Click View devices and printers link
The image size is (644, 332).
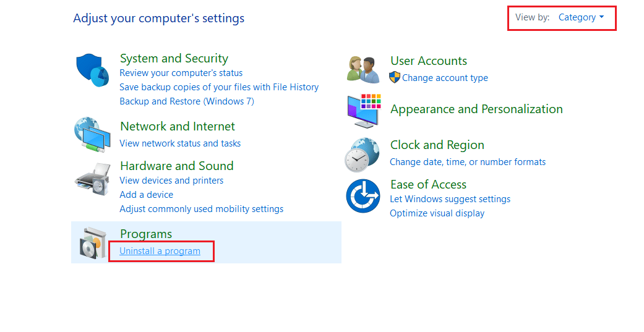(x=171, y=181)
